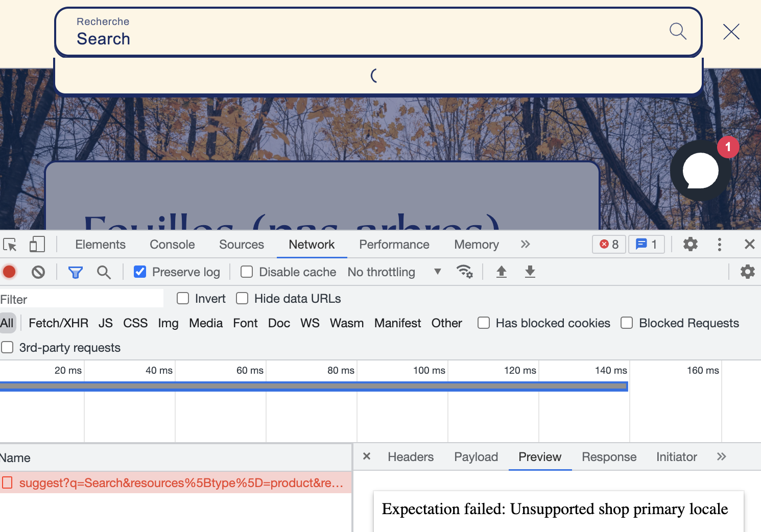Image resolution: width=761 pixels, height=532 pixels.
Task: Filter requests by Fetch/XHR
Action: [x=59, y=323]
